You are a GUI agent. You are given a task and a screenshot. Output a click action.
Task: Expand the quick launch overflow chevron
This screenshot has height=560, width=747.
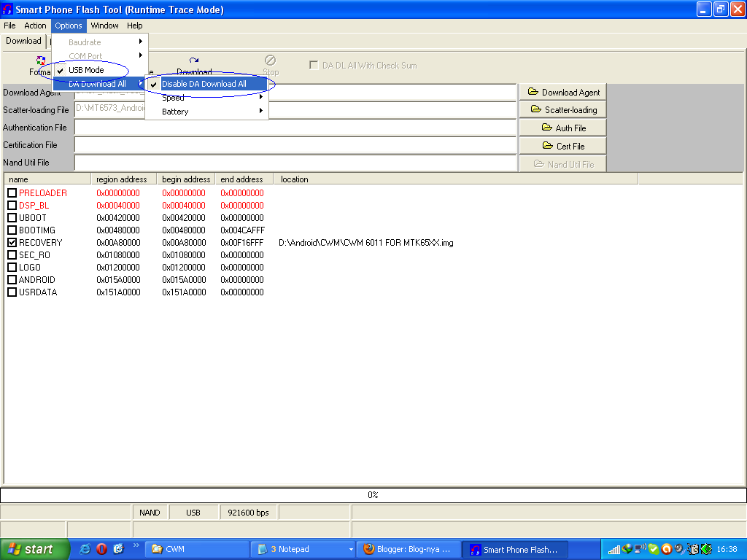136,545
